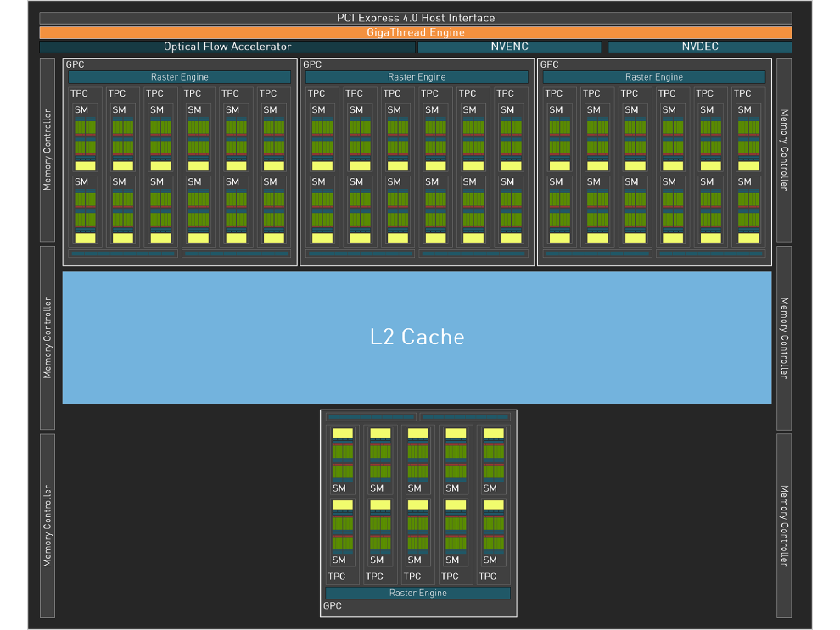Select the orange GigaThread Engine bar
The height and width of the screenshot is (630, 840).
pos(416,32)
